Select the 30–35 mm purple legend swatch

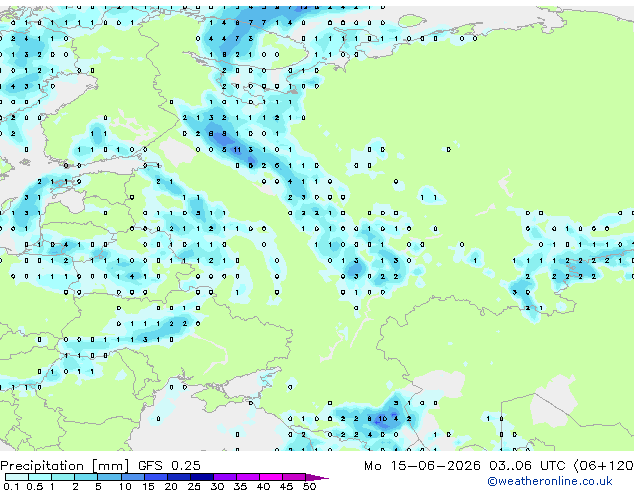click(224, 477)
